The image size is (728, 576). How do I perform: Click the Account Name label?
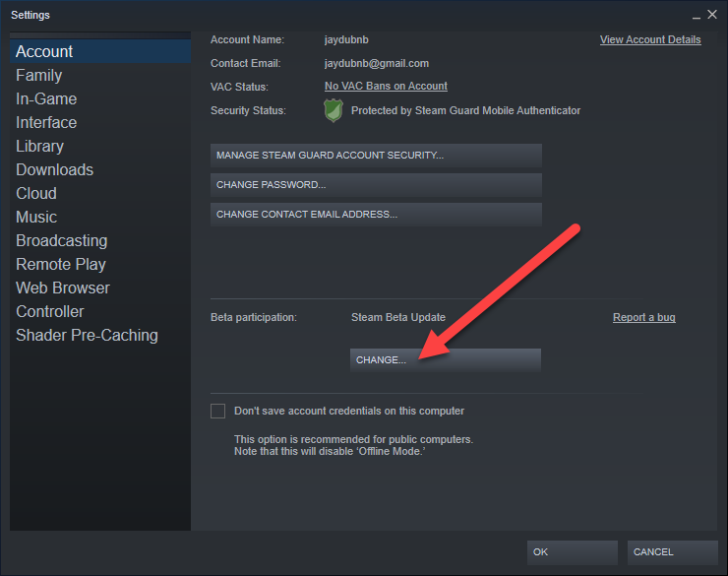[x=248, y=40]
